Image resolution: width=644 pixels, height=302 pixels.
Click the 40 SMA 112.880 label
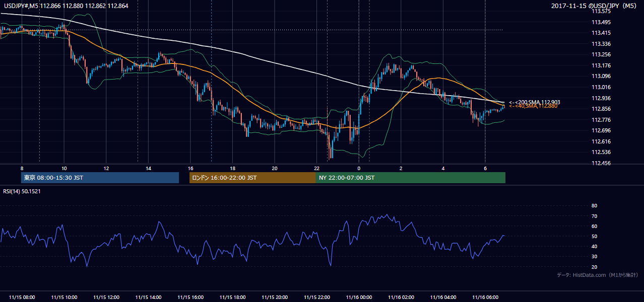click(x=533, y=106)
